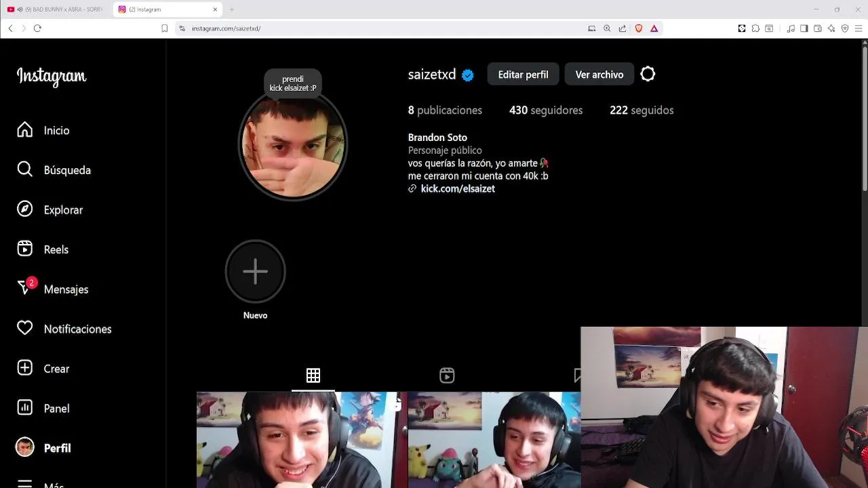
Task: Click the saizetxd username heading
Action: pyautogui.click(x=432, y=75)
